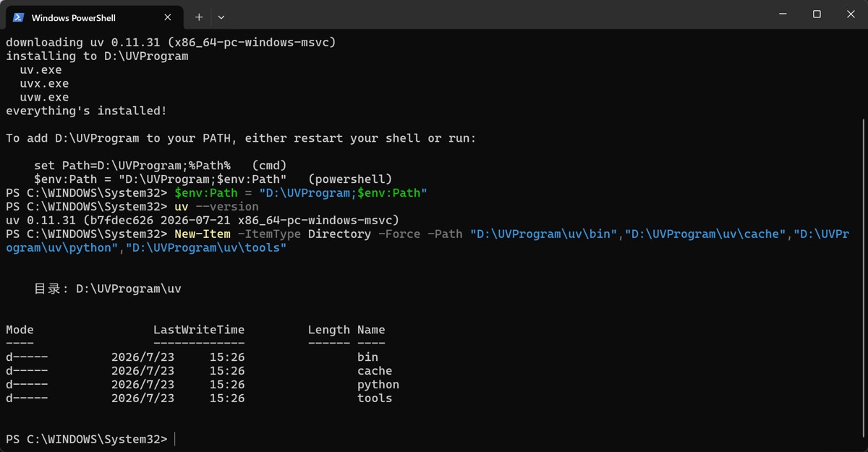Select the Windows PowerShell tab title

tap(74, 17)
